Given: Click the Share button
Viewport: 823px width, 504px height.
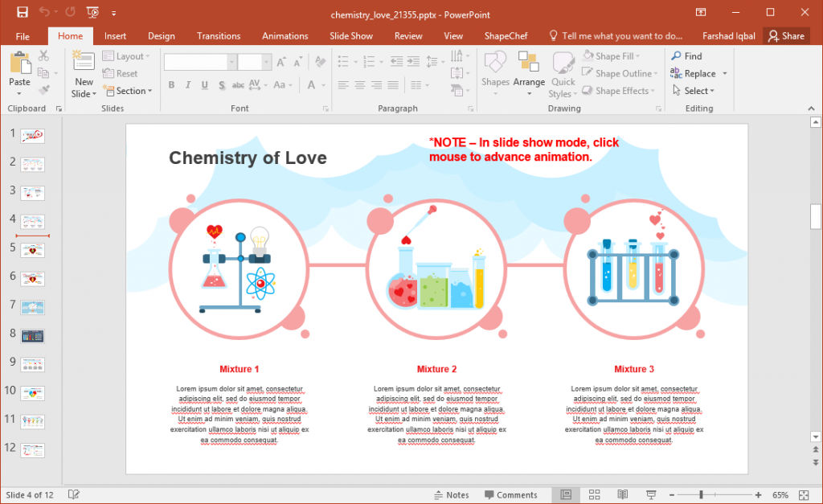Looking at the screenshot, I should [x=786, y=35].
